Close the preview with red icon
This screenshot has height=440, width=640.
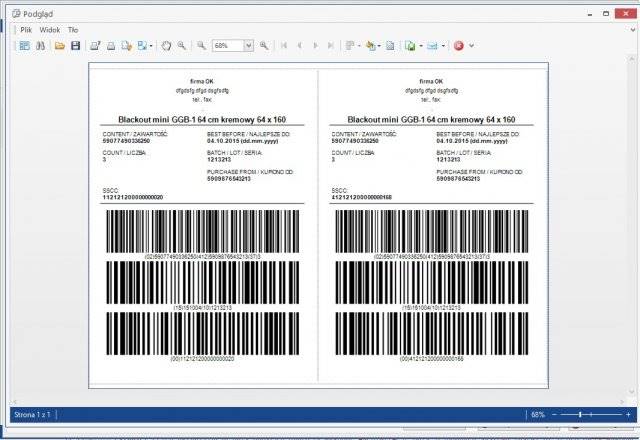tap(459, 46)
